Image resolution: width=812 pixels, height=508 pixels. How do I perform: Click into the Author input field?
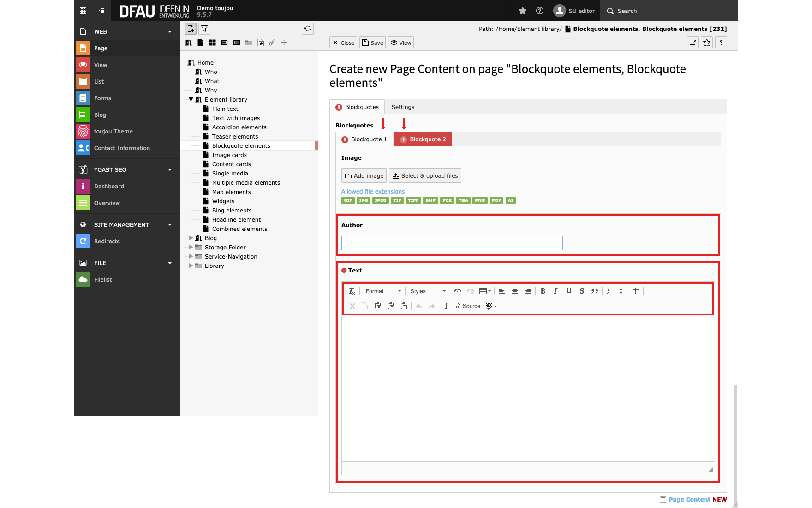coord(452,243)
